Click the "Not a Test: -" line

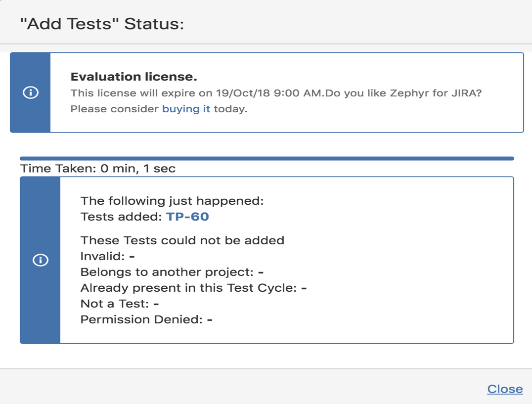pyautogui.click(x=119, y=304)
